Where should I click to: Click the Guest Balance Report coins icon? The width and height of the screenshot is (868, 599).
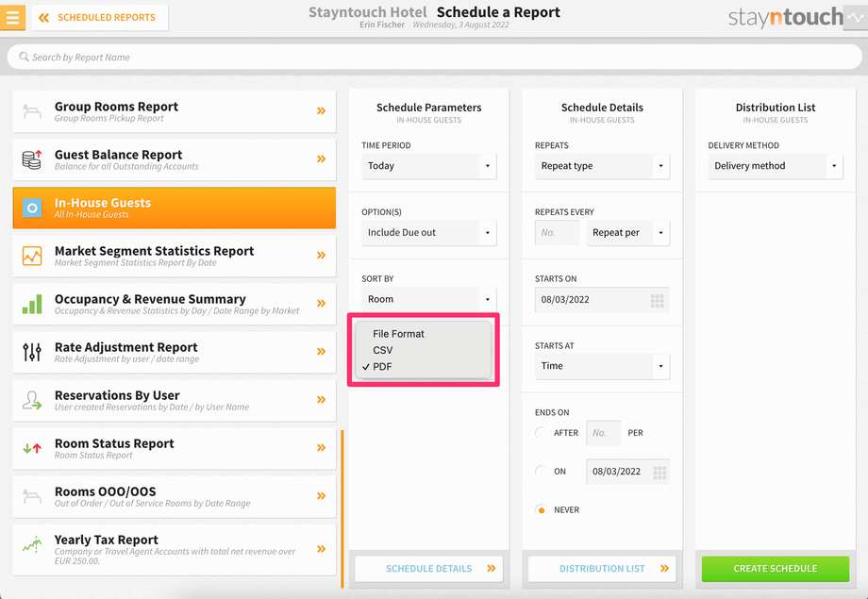tap(32, 159)
